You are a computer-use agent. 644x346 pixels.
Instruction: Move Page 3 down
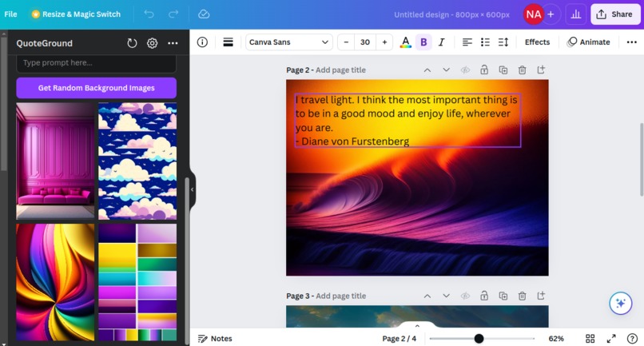(x=446, y=296)
